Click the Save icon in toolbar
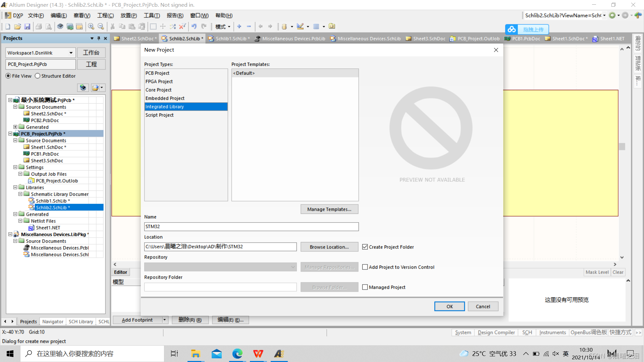This screenshot has height=362, width=644. click(x=28, y=26)
